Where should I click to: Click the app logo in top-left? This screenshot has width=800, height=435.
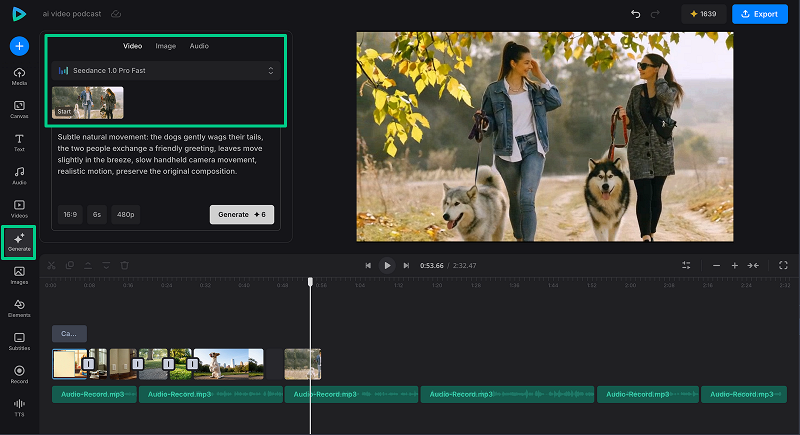click(x=19, y=14)
